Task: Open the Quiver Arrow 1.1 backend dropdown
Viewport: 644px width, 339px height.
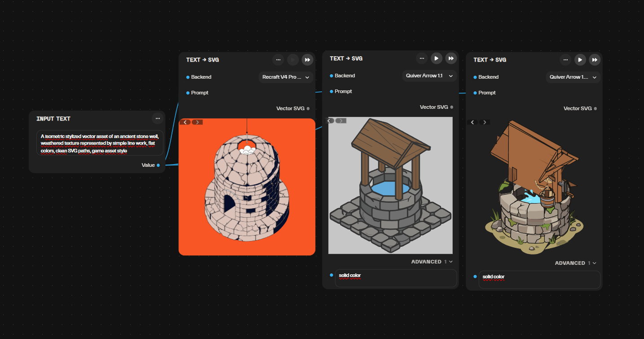Action: [429, 76]
